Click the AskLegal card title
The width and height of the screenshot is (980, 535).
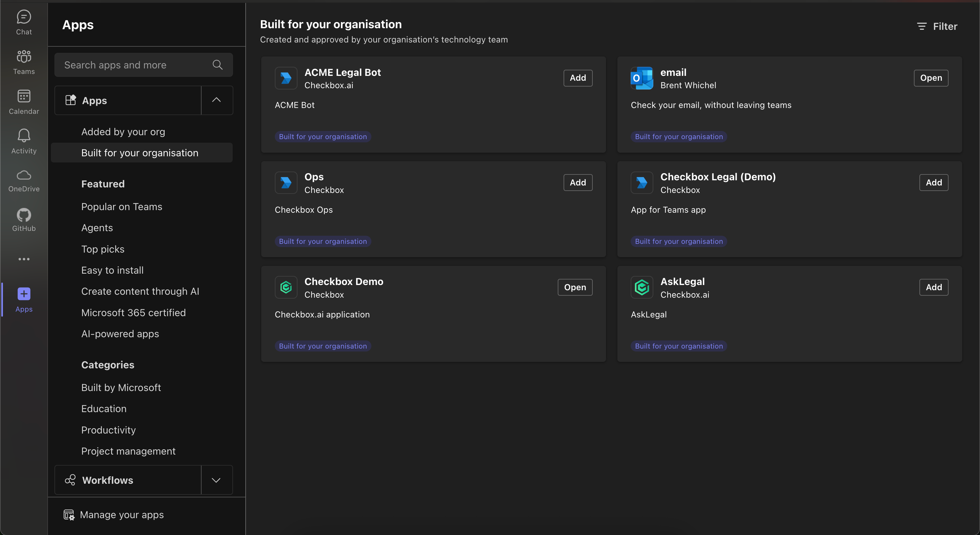[682, 281]
